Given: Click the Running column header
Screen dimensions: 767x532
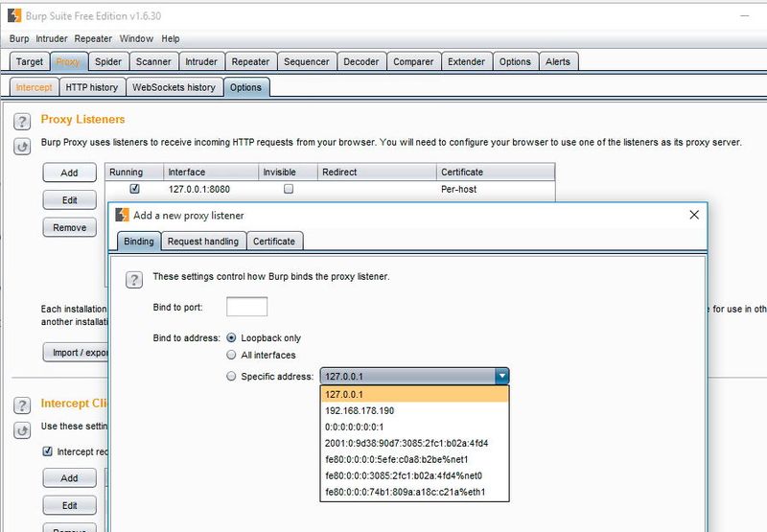Looking at the screenshot, I should [x=134, y=173].
